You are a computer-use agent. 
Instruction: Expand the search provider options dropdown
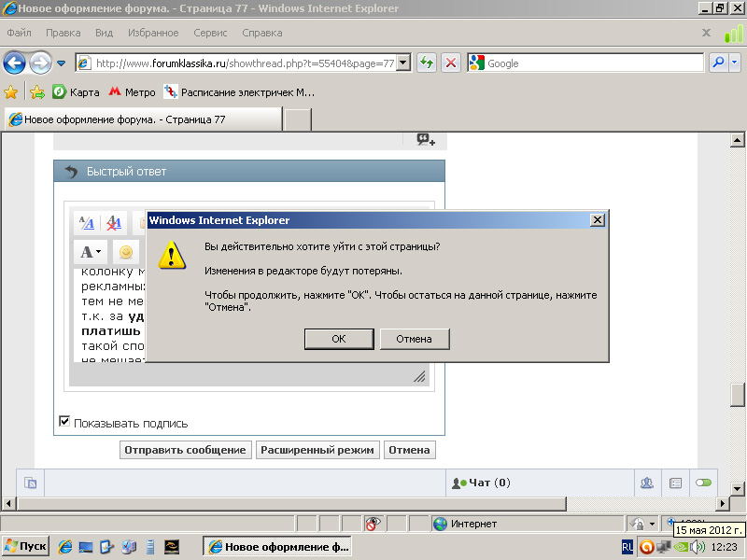pyautogui.click(x=736, y=63)
